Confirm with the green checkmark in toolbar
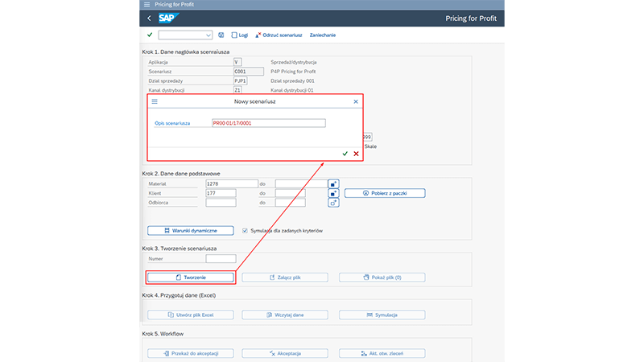 click(x=150, y=35)
